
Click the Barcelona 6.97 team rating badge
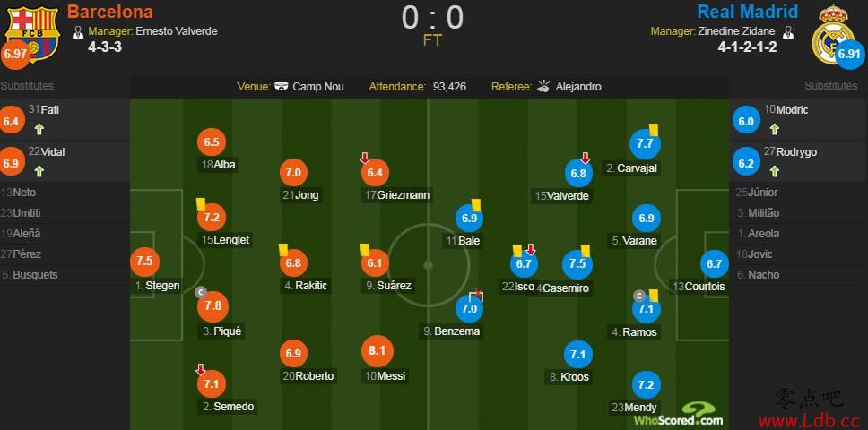pos(15,55)
